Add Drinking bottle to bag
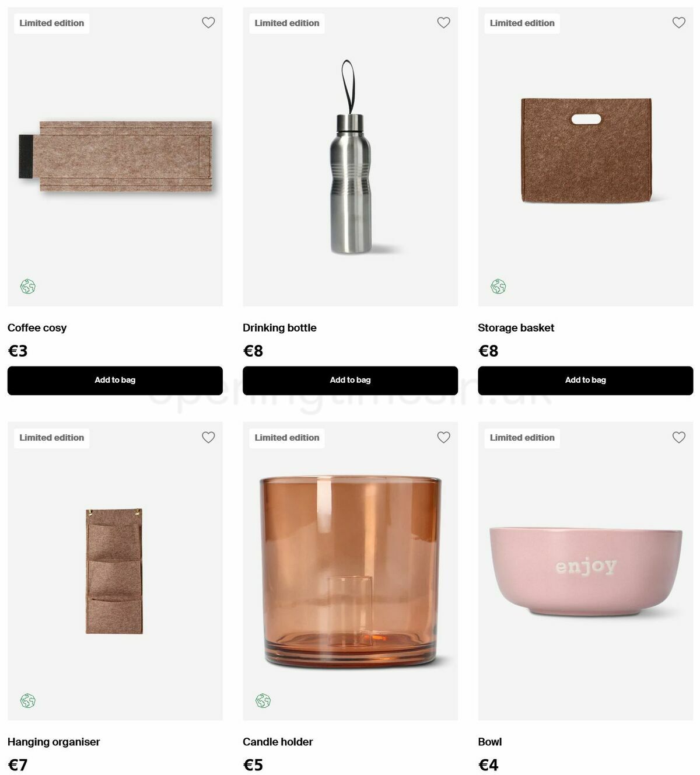 tap(350, 380)
